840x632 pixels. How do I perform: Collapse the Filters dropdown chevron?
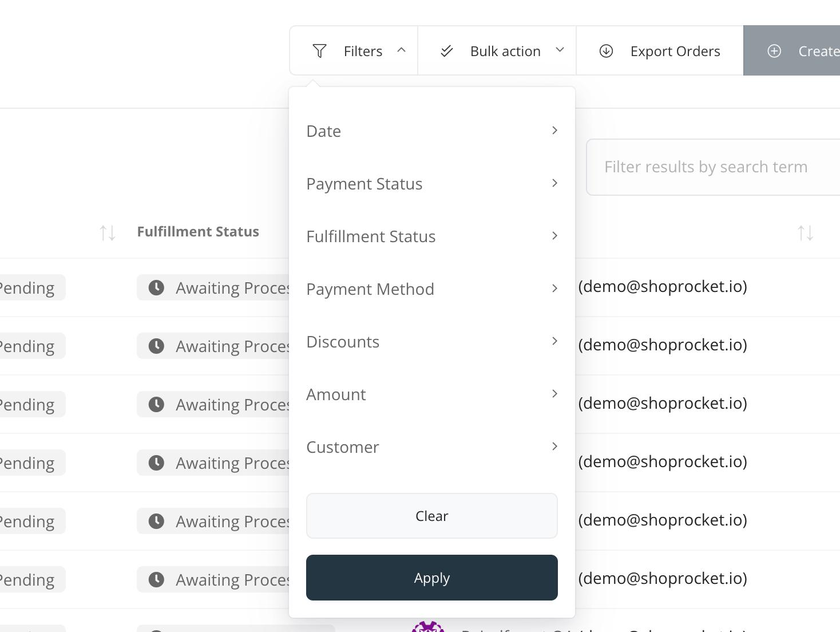point(401,50)
